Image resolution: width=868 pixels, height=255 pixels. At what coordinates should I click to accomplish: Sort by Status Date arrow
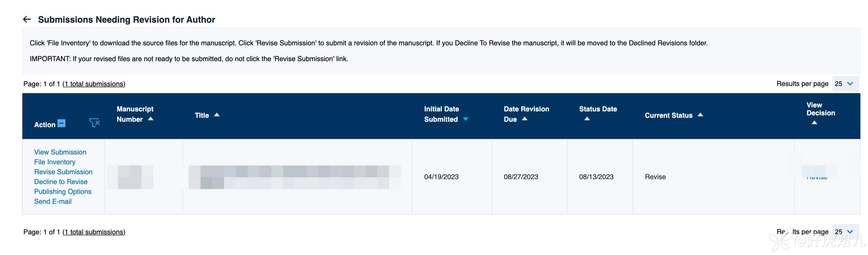587,119
